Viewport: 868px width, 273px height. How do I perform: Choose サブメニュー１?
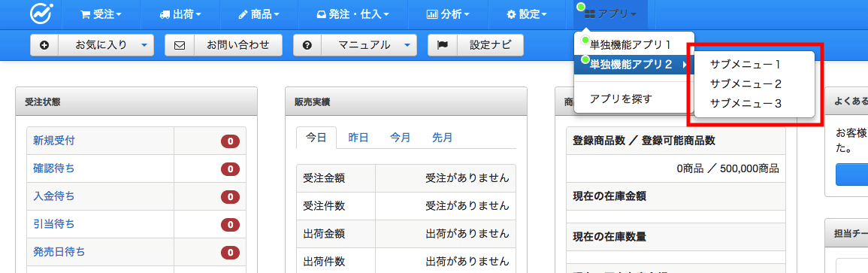[x=745, y=64]
